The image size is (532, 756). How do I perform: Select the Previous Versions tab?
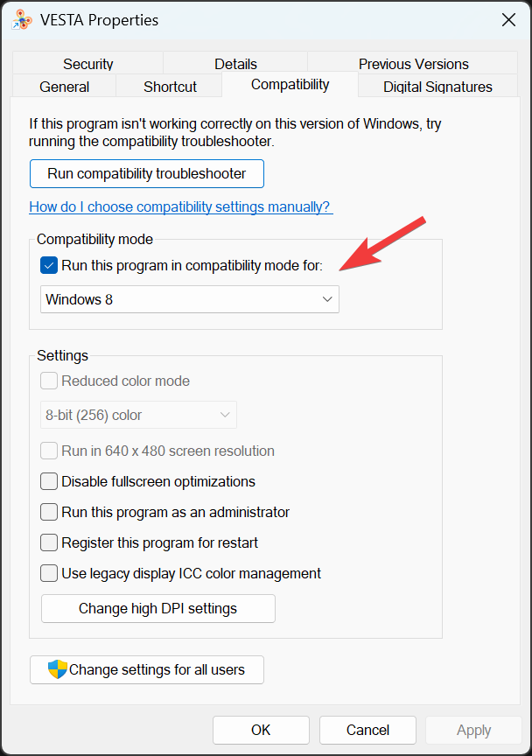(x=412, y=63)
